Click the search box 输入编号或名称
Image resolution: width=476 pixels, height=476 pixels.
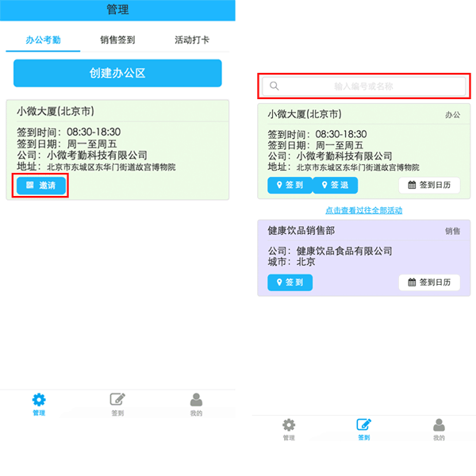[363, 86]
